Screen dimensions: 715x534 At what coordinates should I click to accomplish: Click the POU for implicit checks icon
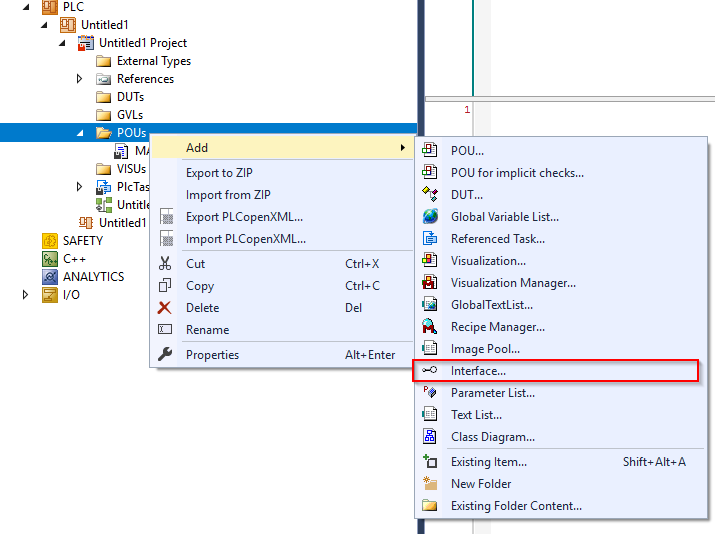pos(430,172)
